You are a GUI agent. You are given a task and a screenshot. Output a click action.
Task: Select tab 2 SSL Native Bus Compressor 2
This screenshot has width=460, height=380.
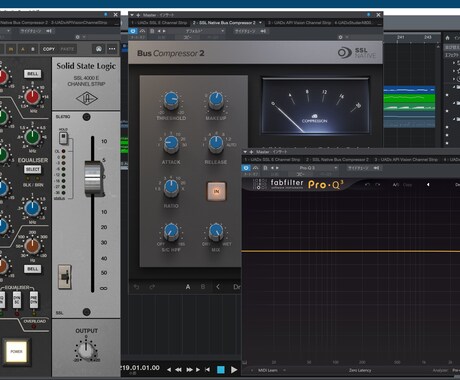pos(224,23)
